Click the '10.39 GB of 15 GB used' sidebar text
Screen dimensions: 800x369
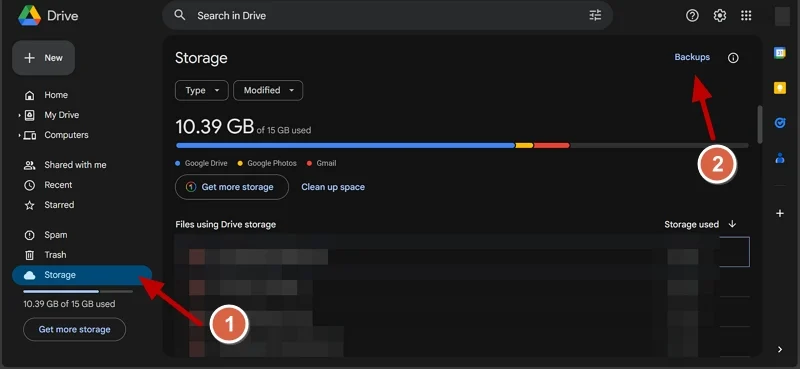coord(69,304)
